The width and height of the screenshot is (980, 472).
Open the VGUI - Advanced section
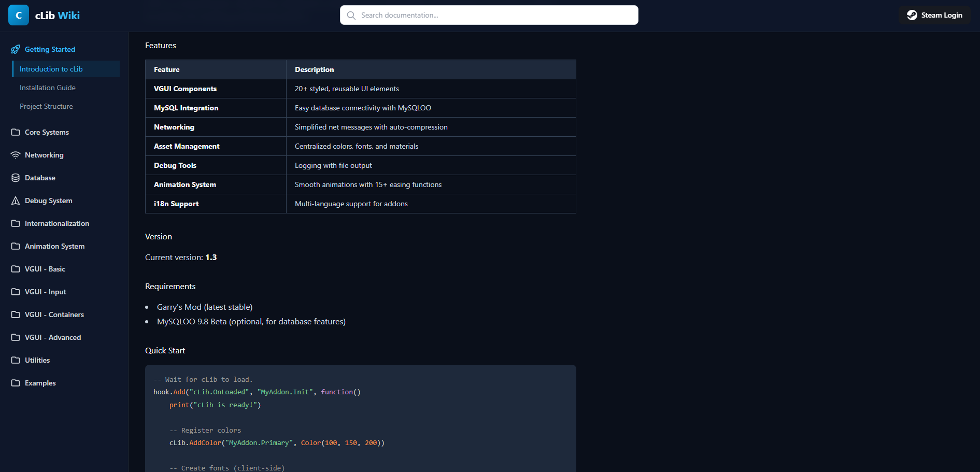64,337
